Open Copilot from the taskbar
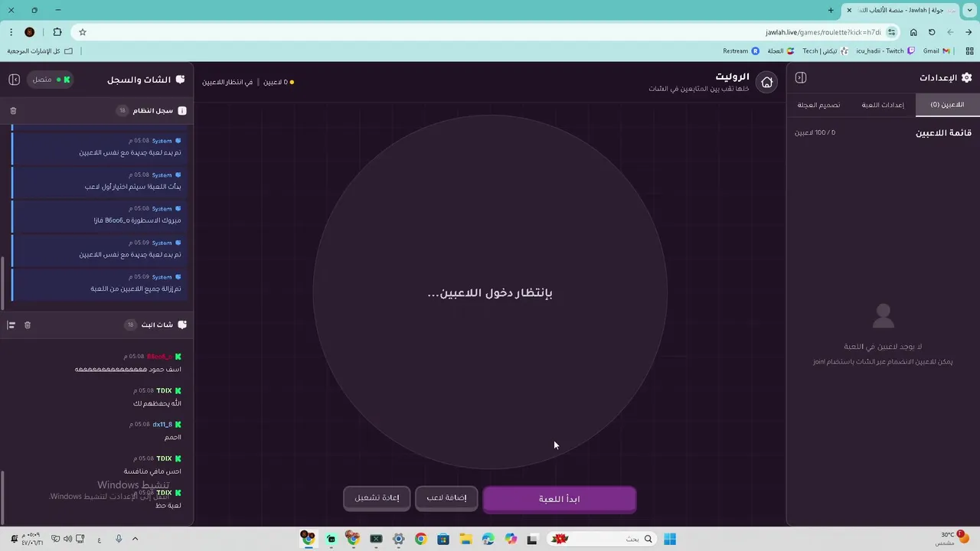This screenshot has height=551, width=980. click(x=511, y=539)
